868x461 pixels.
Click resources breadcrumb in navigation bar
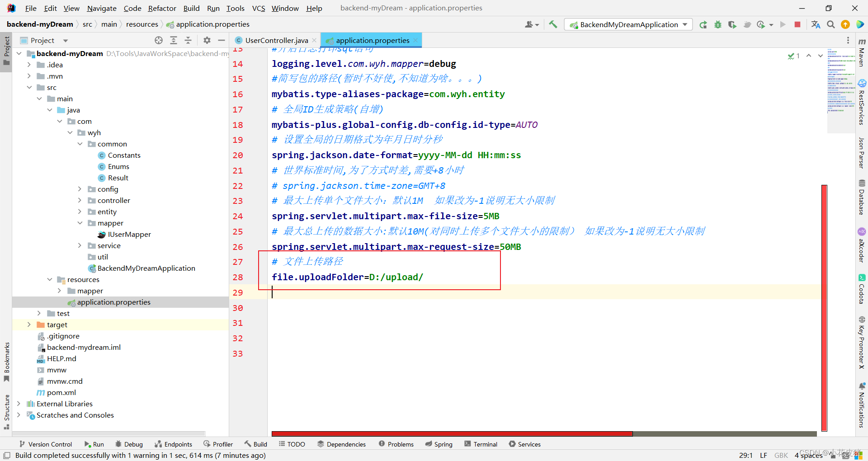pos(142,24)
